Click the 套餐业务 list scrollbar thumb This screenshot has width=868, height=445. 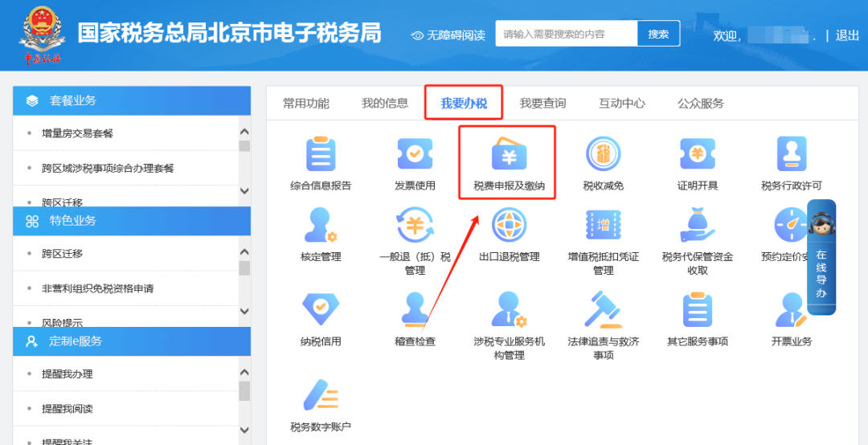click(x=244, y=146)
